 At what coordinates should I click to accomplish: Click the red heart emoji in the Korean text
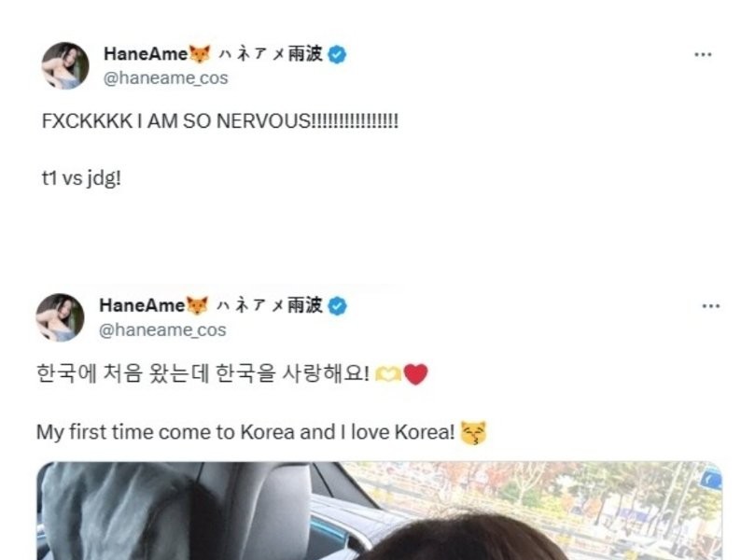(x=415, y=374)
